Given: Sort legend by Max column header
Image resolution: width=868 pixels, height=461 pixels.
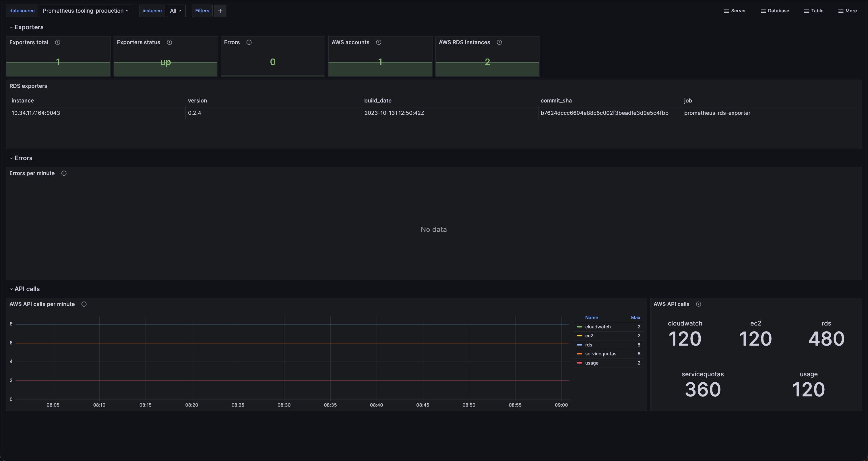Looking at the screenshot, I should click(635, 318).
